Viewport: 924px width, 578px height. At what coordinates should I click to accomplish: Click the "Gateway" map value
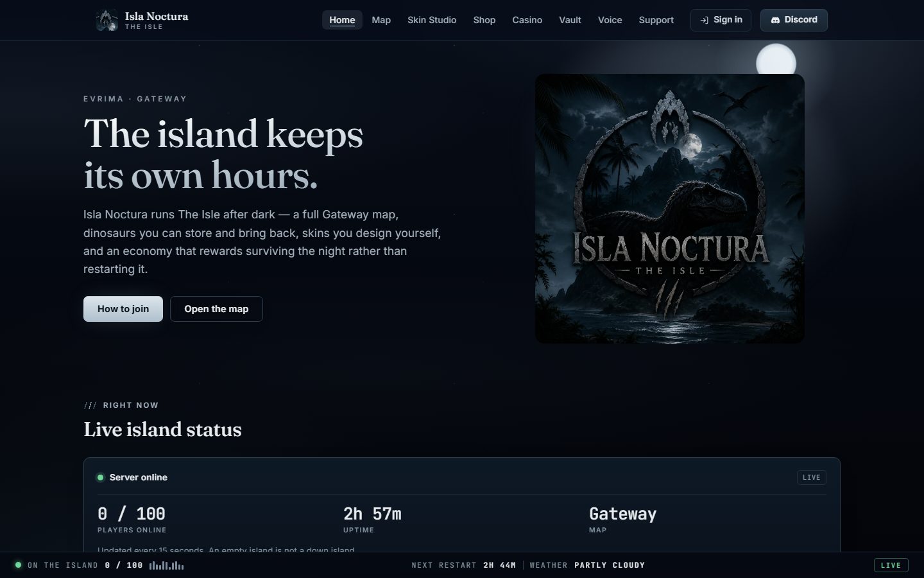click(622, 514)
